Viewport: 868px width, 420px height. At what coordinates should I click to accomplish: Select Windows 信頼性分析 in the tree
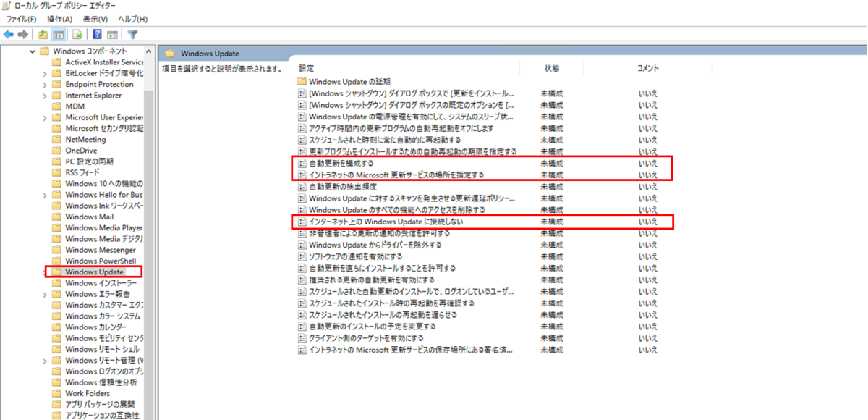(101, 382)
